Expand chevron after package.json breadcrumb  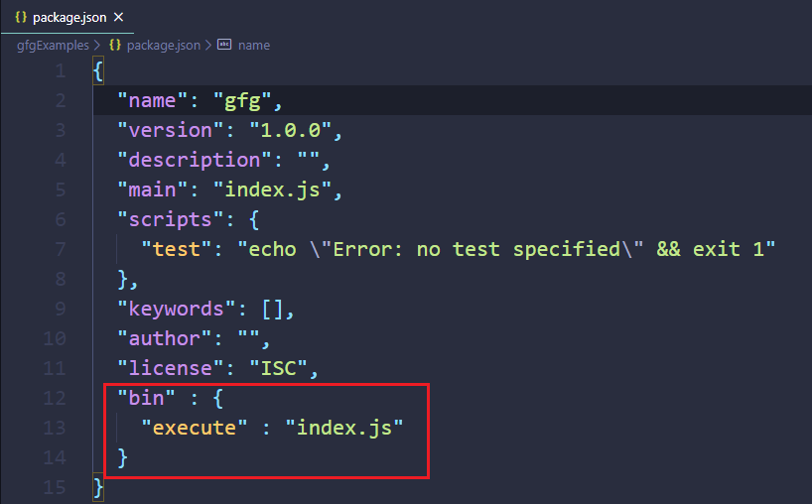click(x=208, y=46)
